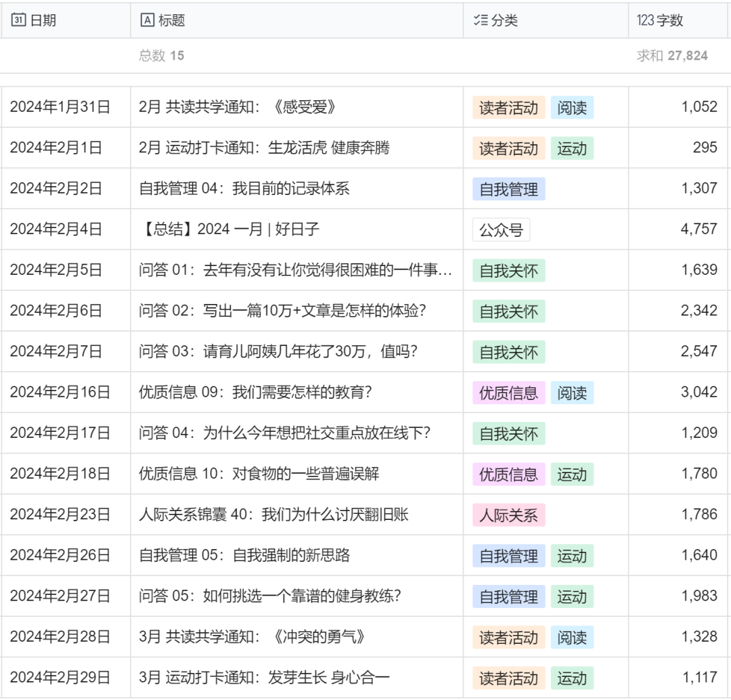This screenshot has height=700, width=731.
Task: Open 【总结】2024 一月 | 好日子
Action: click(x=229, y=229)
